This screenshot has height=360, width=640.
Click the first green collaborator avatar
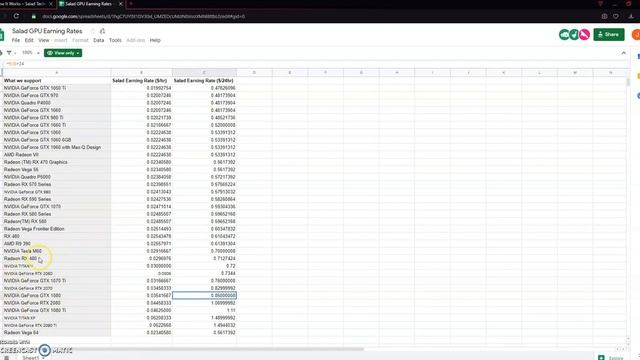tap(564, 35)
